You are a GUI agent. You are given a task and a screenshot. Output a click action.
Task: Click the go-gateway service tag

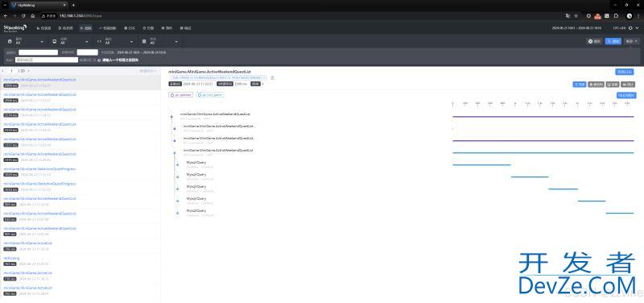click(180, 95)
